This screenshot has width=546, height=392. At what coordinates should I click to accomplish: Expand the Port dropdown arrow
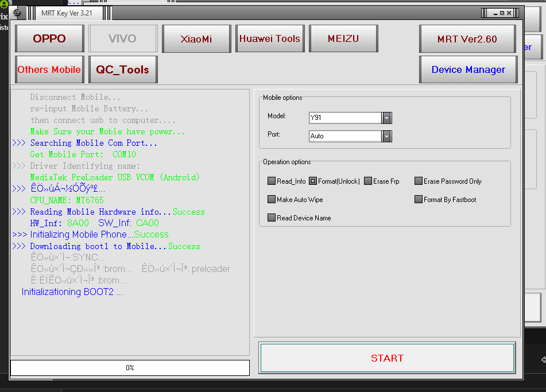(386, 136)
